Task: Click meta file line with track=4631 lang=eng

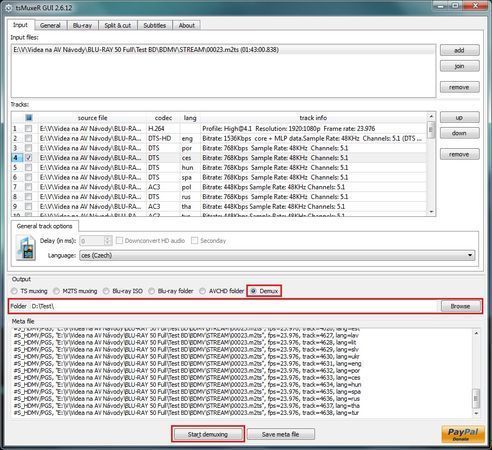Action: coord(187,363)
